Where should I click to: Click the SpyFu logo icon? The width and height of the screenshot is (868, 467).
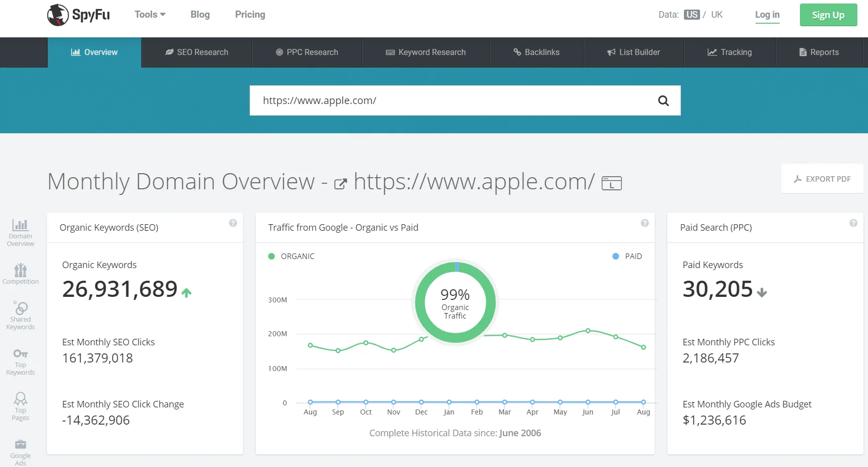click(58, 15)
